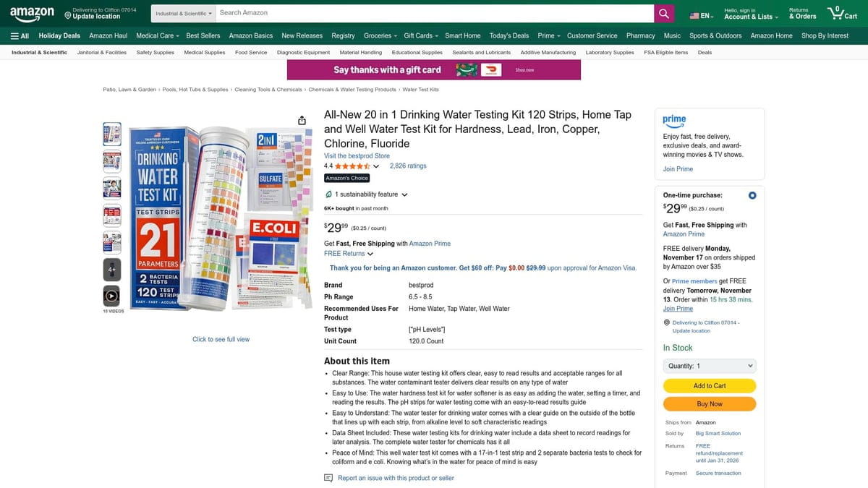Click the share icon above product image
868x488 pixels.
tap(302, 120)
